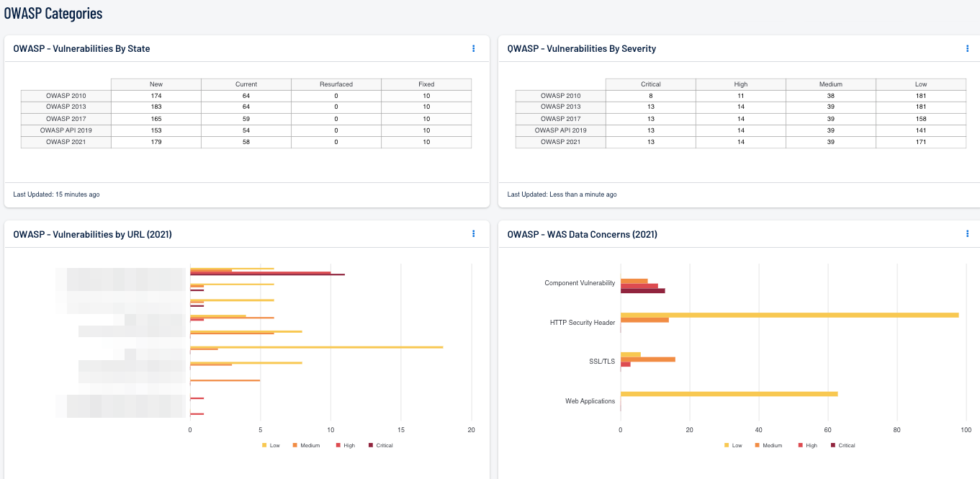
Task: Click Current count 54 for OWASP API 2019
Action: pos(246,130)
